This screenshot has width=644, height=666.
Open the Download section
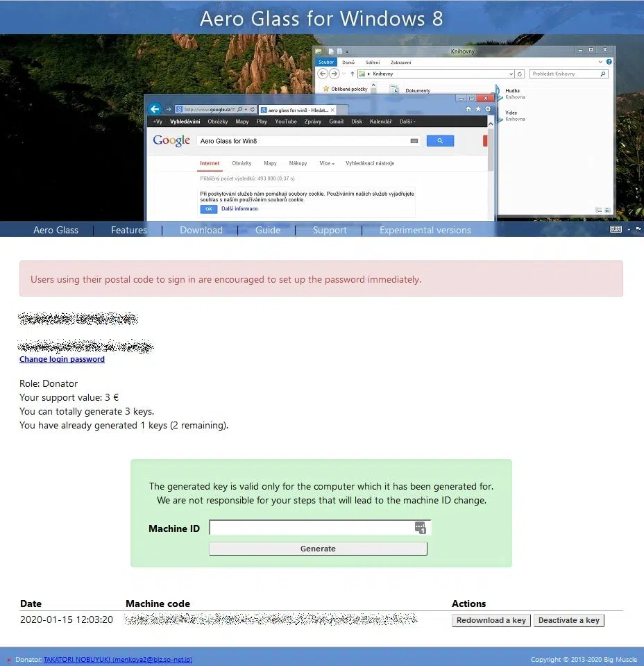(x=201, y=230)
